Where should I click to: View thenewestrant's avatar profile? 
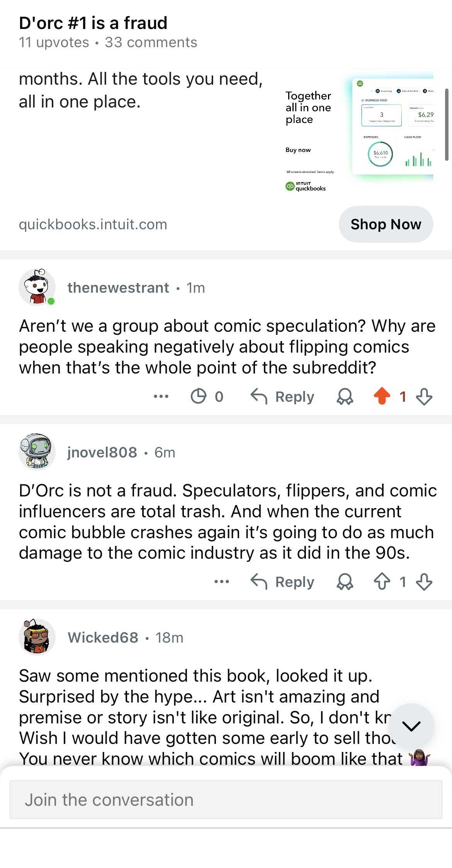point(37,287)
